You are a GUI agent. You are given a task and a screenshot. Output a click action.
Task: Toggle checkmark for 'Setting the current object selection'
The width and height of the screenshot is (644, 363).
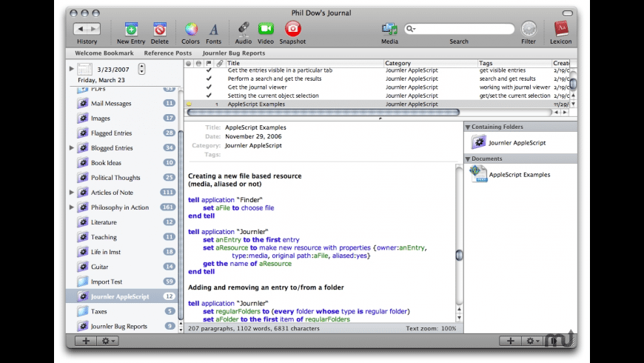[x=209, y=96]
